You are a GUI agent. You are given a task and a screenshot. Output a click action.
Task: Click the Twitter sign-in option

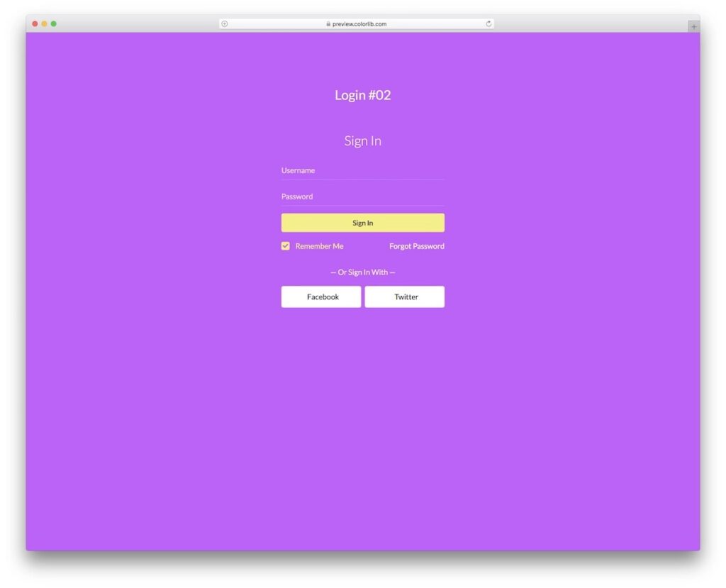pos(404,296)
